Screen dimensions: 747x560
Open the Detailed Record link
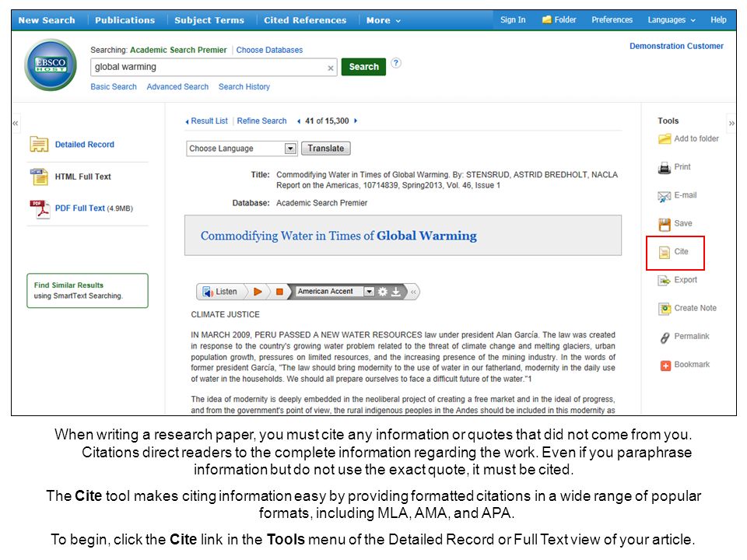click(84, 145)
